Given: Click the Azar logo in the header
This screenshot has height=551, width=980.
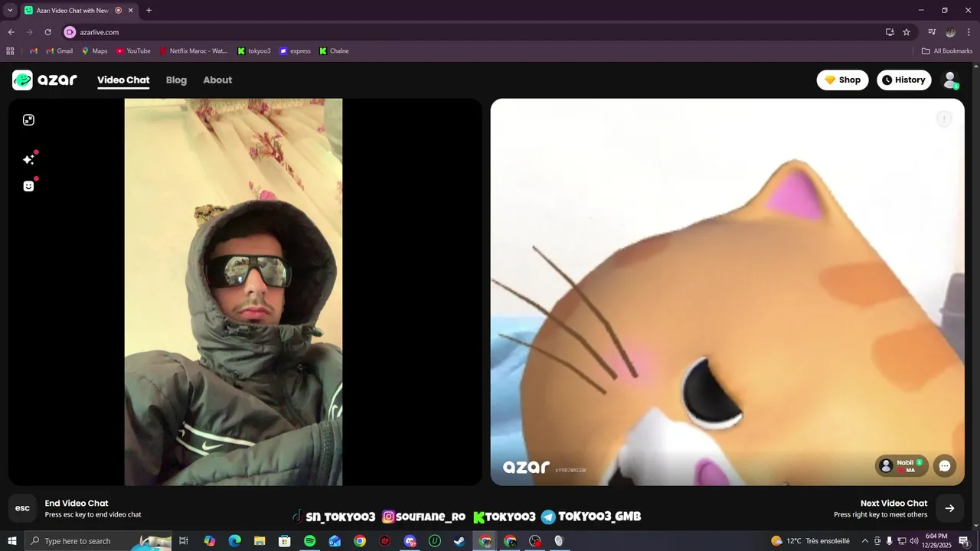Looking at the screenshot, I should (x=44, y=80).
